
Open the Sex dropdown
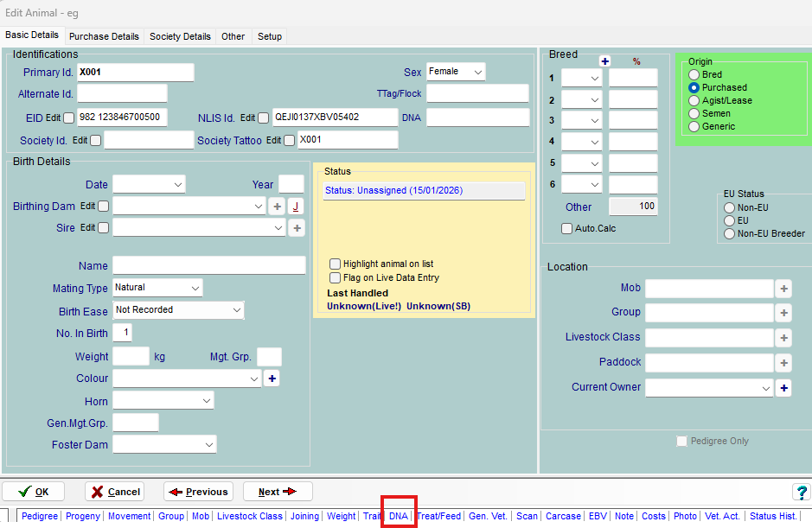(x=456, y=72)
